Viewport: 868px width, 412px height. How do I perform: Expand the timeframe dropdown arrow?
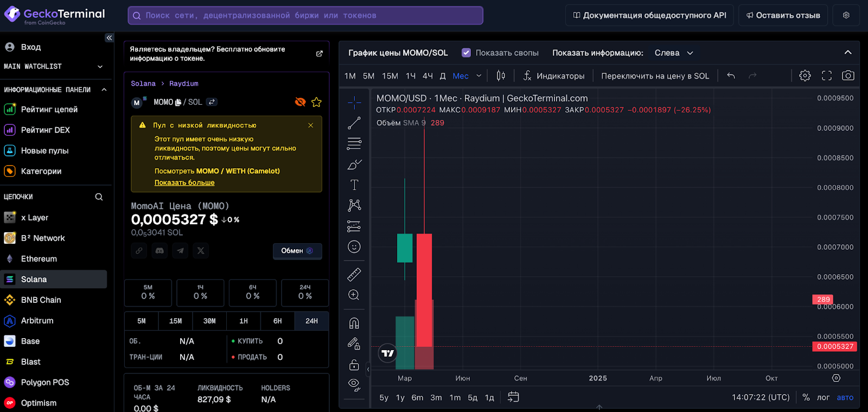pos(479,76)
